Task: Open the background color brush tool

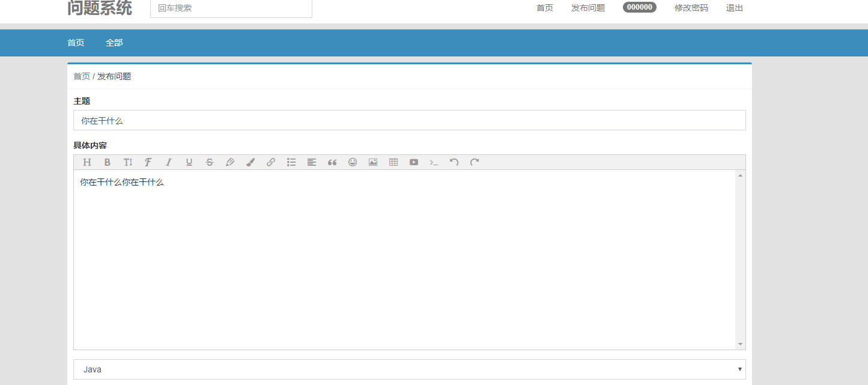Action: point(250,162)
